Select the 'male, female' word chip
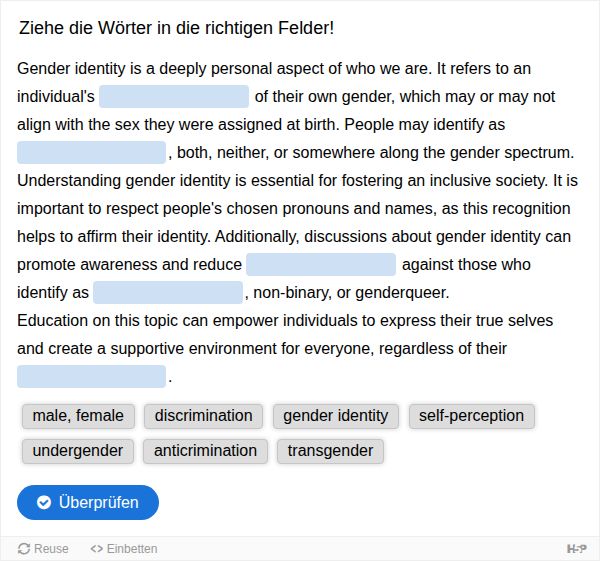Viewport: 600px width, 561px height. click(78, 416)
